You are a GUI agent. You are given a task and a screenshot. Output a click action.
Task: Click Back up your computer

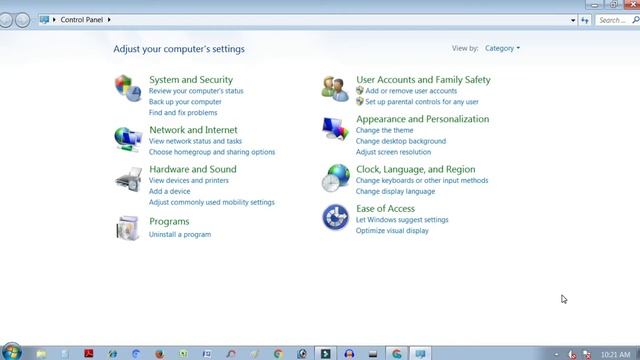coord(185,102)
